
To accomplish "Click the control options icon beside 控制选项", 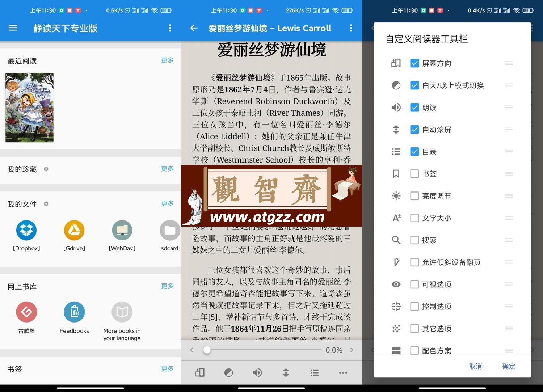I will 396,306.
